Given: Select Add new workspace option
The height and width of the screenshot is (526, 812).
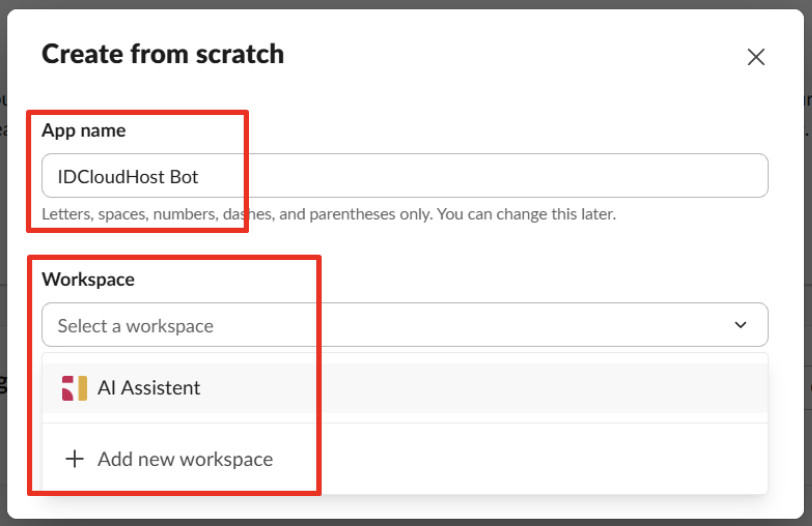Looking at the screenshot, I should click(x=405, y=459).
